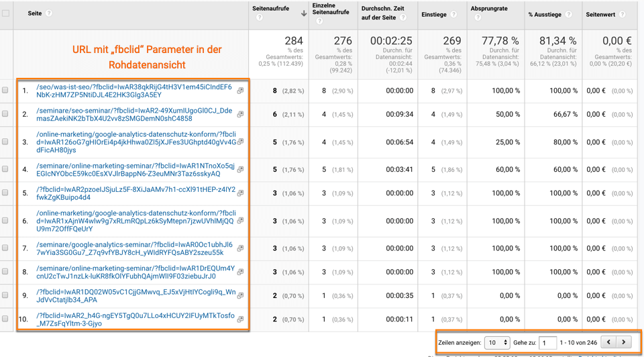This screenshot has height=357, width=644.
Task: Select checkbox for row 2
Action: pos(5,114)
